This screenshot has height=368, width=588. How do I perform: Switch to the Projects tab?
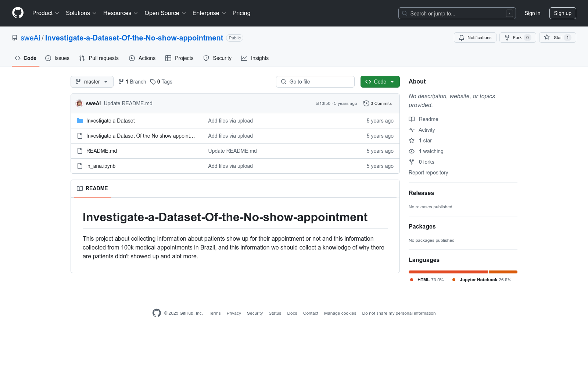(x=179, y=58)
